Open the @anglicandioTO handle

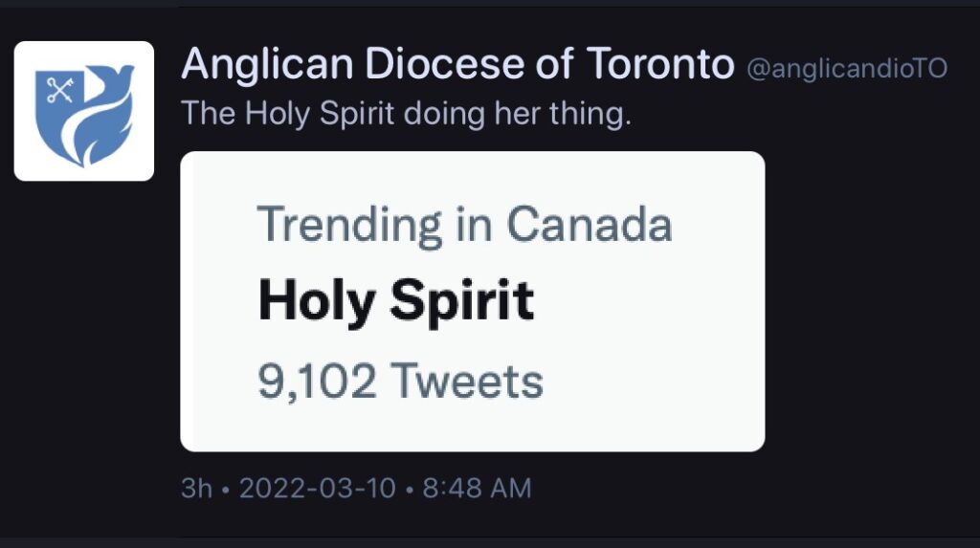[x=847, y=69]
